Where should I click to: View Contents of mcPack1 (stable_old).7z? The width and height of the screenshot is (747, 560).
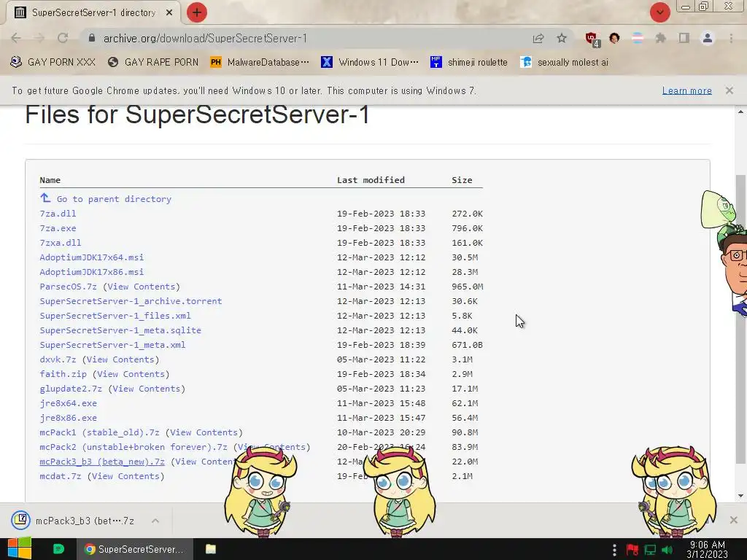pyautogui.click(x=204, y=432)
